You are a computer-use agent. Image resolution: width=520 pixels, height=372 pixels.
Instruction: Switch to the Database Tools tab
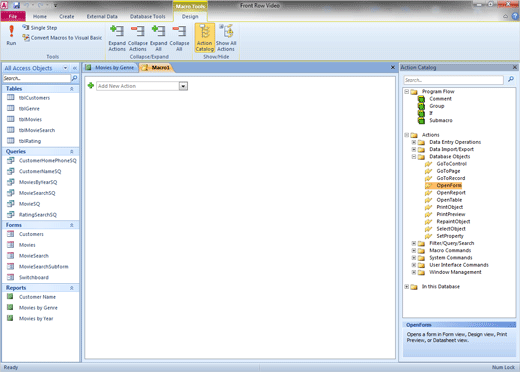click(x=147, y=16)
